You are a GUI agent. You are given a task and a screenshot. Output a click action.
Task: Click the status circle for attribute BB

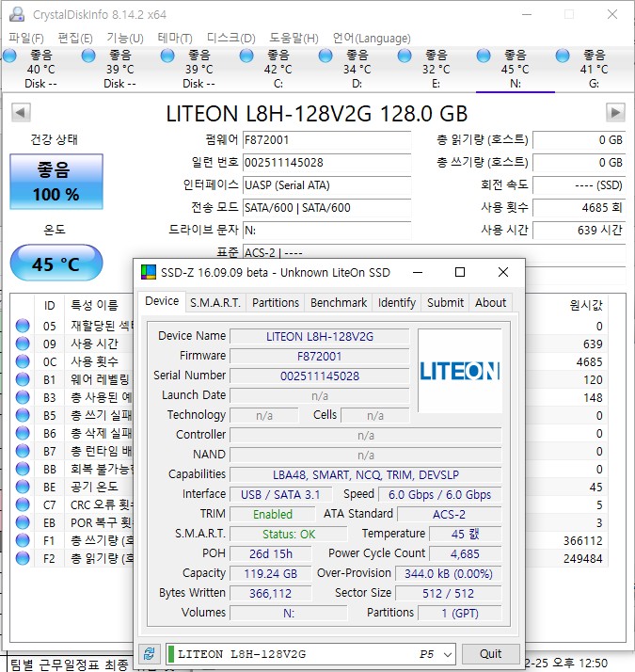23,469
